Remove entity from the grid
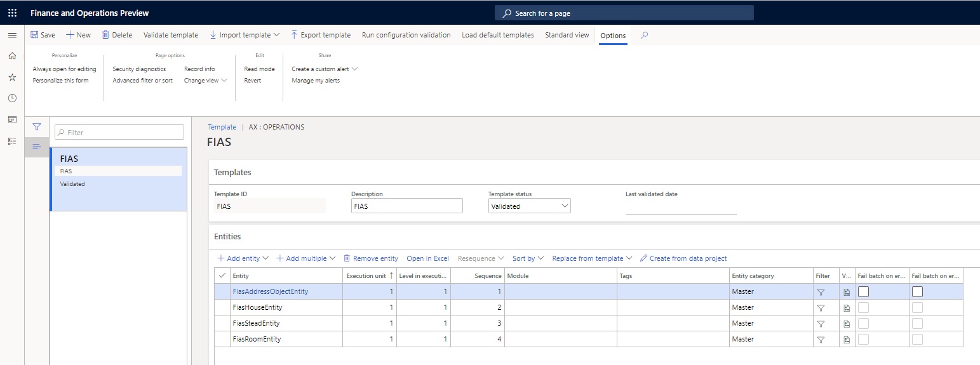The image size is (980, 365). pos(371,258)
